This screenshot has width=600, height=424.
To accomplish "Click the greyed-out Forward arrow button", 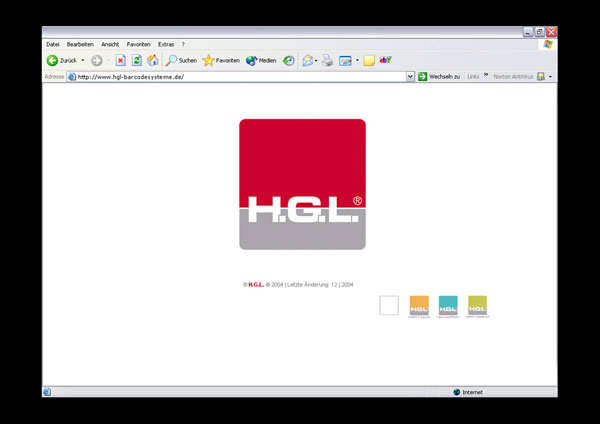I will pos(96,60).
